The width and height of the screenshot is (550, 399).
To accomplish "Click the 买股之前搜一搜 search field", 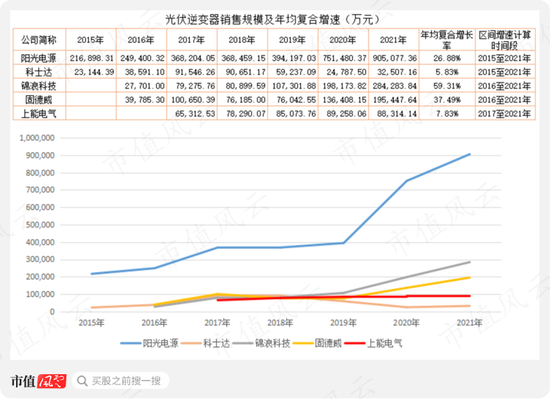I will [x=121, y=381].
